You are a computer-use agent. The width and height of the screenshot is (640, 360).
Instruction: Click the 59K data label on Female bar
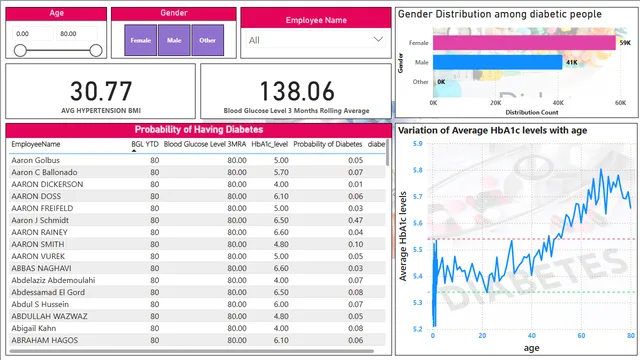point(625,42)
